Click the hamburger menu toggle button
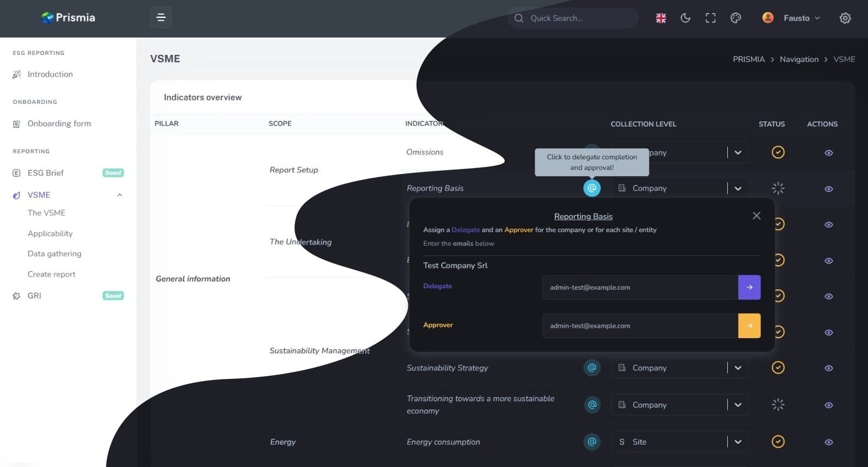Screen dimensions: 868x467 pyautogui.click(x=161, y=17)
